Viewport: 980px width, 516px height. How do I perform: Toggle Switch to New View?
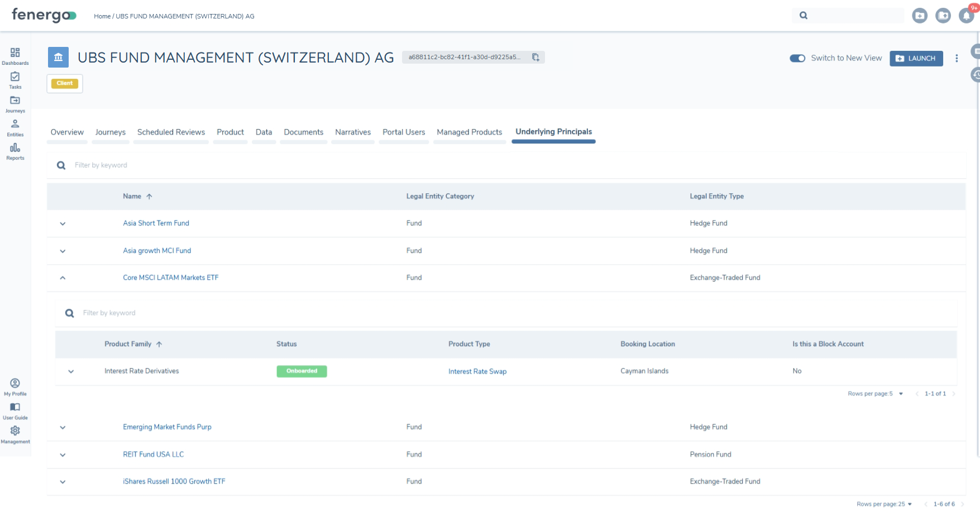pyautogui.click(x=797, y=58)
